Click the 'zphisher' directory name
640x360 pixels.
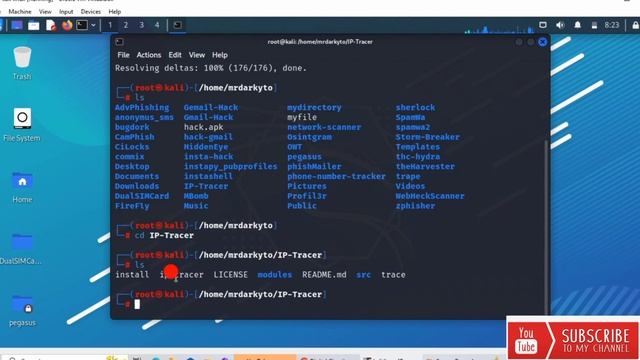tap(415, 206)
